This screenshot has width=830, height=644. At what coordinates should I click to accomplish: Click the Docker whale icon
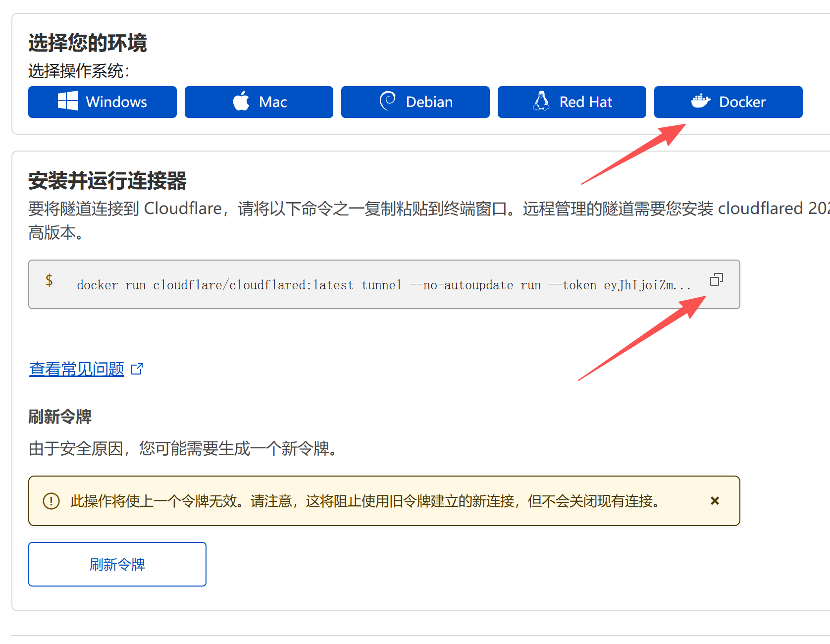coord(701,101)
